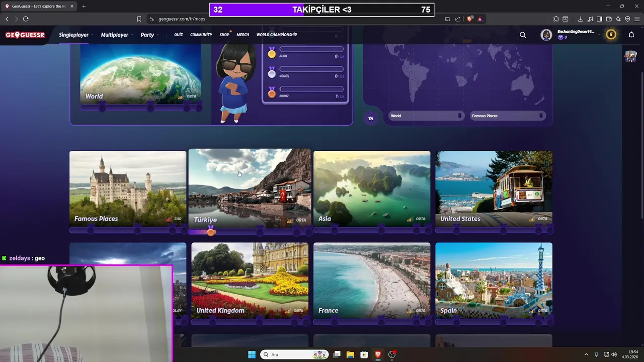Click the 1% progress circle
Screen dimensions: 644x362
(x=371, y=118)
